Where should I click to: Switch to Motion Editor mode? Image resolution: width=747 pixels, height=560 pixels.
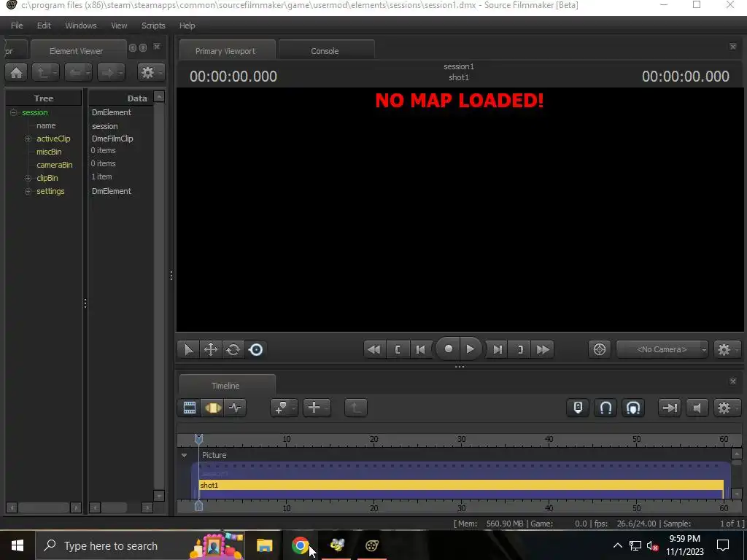pos(212,408)
